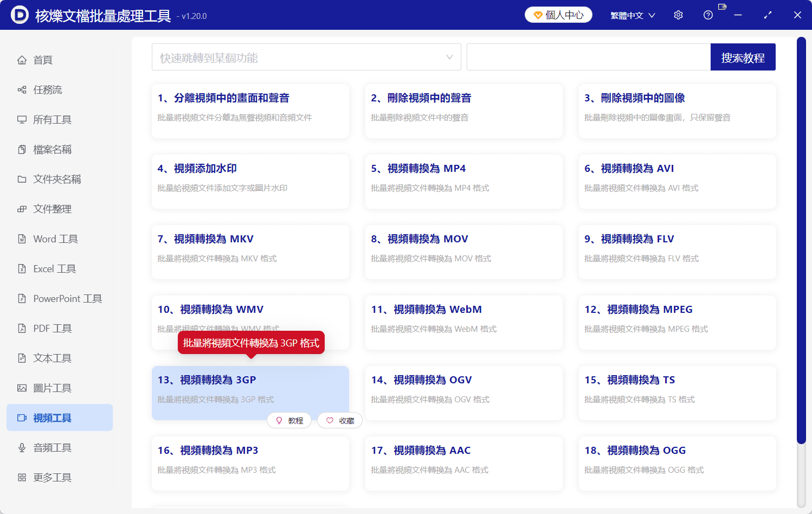Open card 18 視頻轉換為 OGG
The image size is (812, 514).
(678, 464)
